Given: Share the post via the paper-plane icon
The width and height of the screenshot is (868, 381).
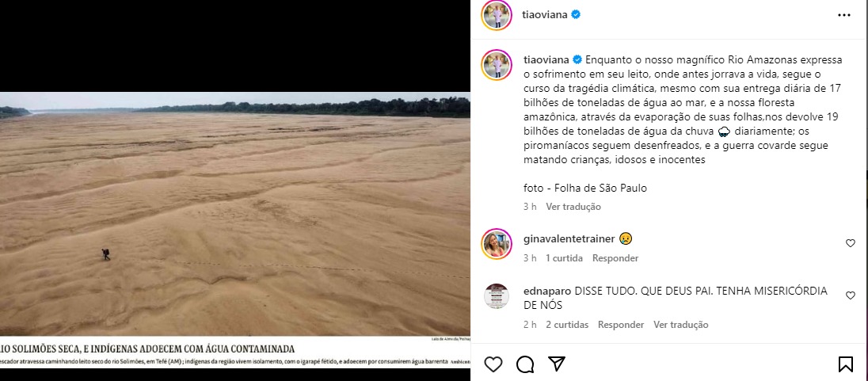Looking at the screenshot, I should tap(557, 364).
